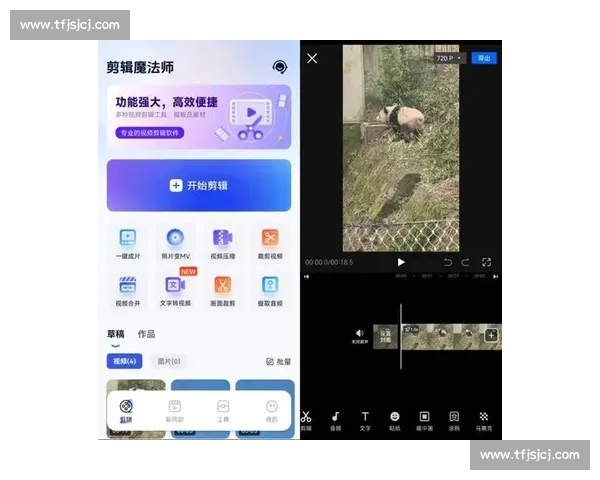The width and height of the screenshot is (600, 480).
Task: Select the 视频(4) videos filter
Action: coord(124,361)
